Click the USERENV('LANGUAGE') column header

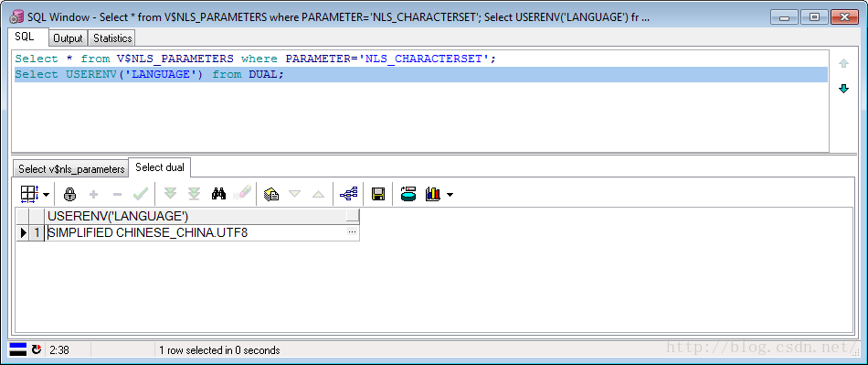202,216
